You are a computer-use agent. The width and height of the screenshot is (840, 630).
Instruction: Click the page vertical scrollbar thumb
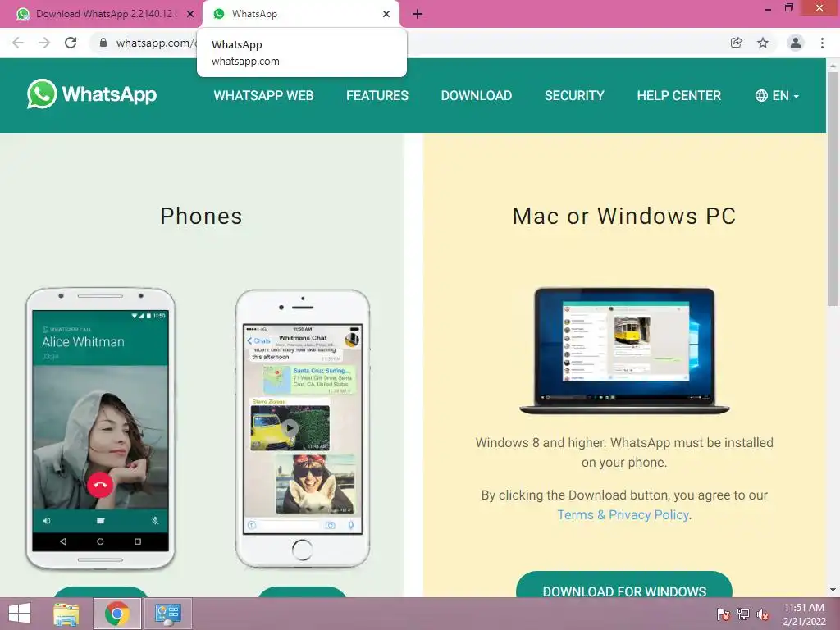pos(833,189)
